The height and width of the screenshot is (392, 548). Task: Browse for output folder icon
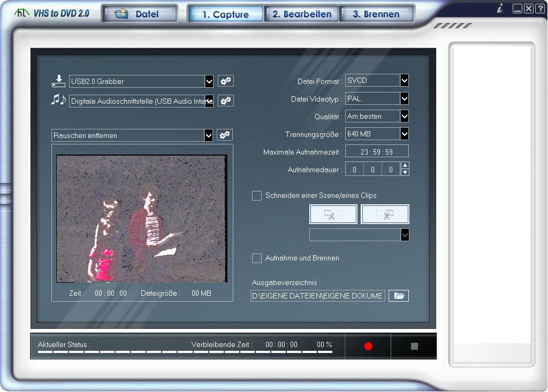[399, 296]
